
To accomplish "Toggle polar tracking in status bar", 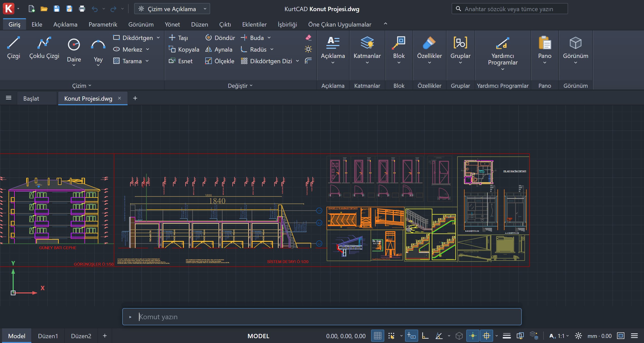I will (439, 336).
